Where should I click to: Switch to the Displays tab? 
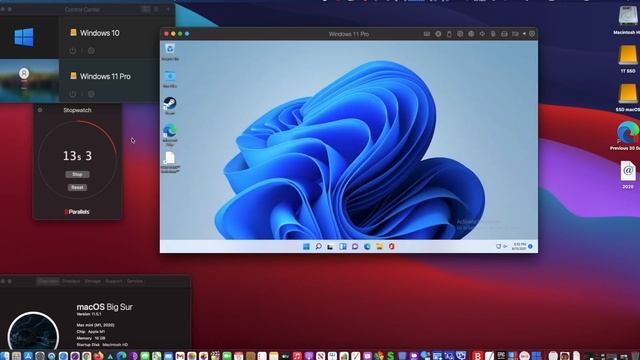(71, 281)
